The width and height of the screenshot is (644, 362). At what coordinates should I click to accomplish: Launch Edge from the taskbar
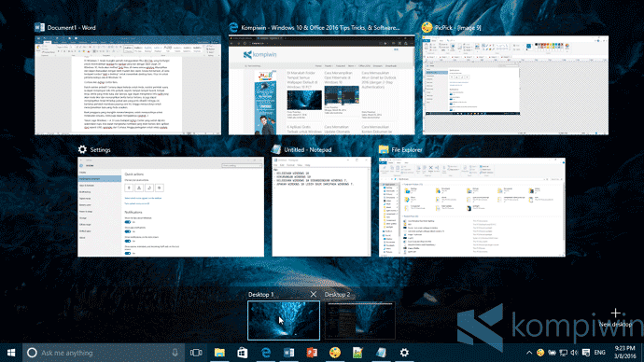point(266,353)
